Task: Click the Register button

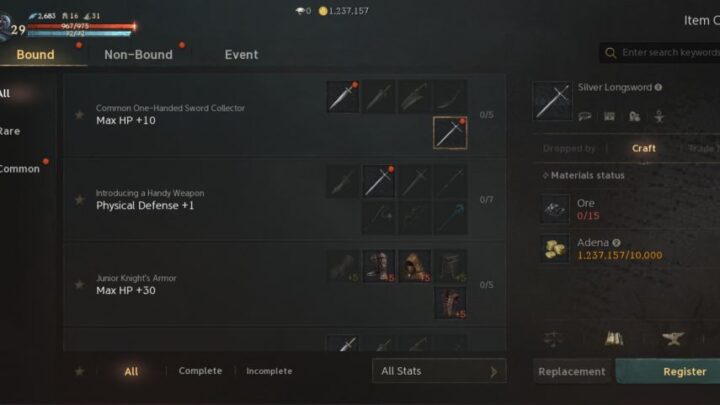Action: point(684,371)
